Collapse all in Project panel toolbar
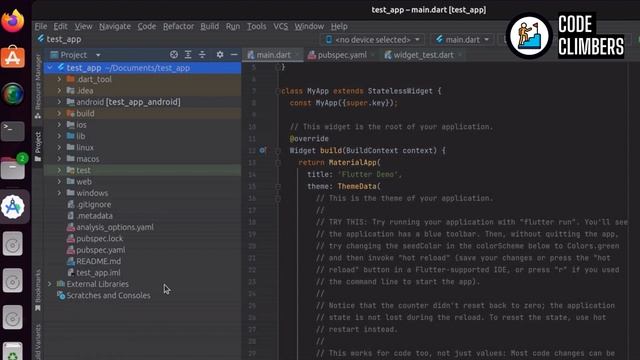The width and height of the screenshot is (640, 360). tap(202, 54)
